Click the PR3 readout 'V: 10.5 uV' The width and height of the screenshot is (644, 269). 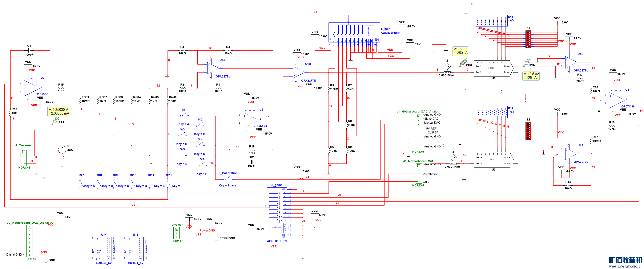click(531, 74)
